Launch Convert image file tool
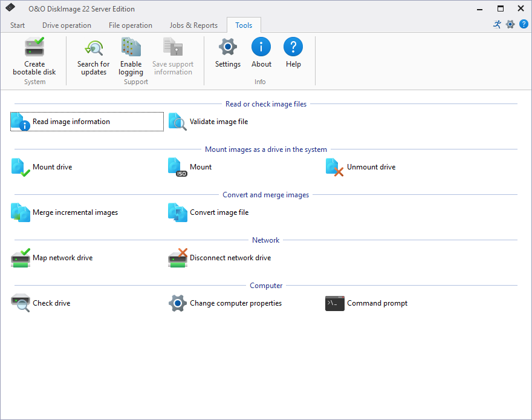The image size is (532, 420). [x=219, y=212]
